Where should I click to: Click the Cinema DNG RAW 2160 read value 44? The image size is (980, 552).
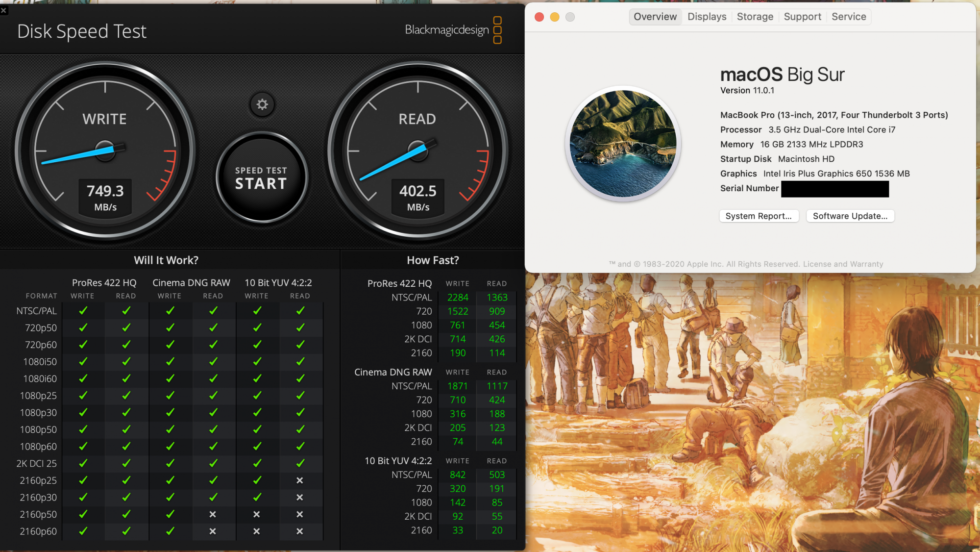pos(497,442)
